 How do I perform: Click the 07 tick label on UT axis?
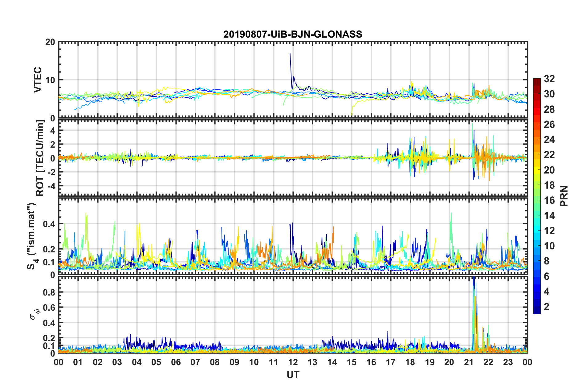tap(195, 362)
